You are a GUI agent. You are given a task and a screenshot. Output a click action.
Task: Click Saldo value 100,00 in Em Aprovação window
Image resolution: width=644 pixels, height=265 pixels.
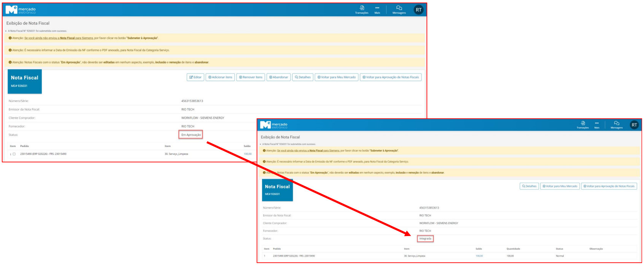pos(248,154)
